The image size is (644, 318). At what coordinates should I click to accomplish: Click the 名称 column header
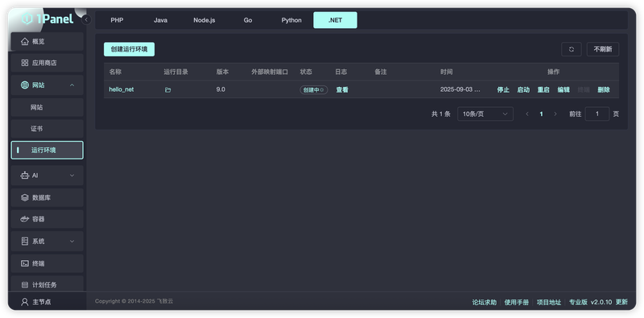115,72
